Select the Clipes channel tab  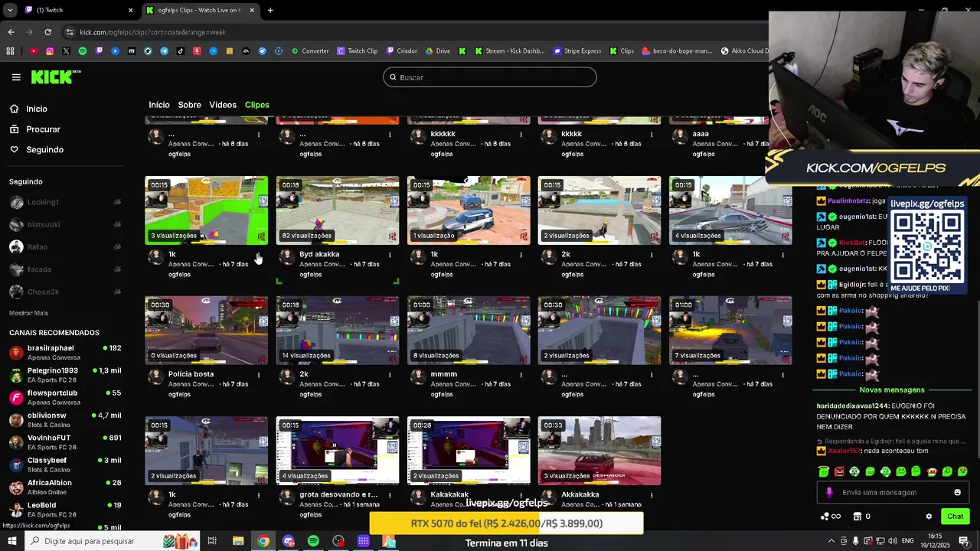257,105
